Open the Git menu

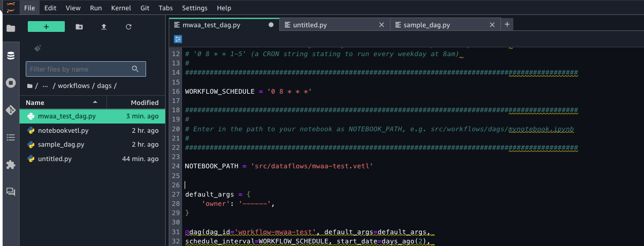[x=146, y=8]
